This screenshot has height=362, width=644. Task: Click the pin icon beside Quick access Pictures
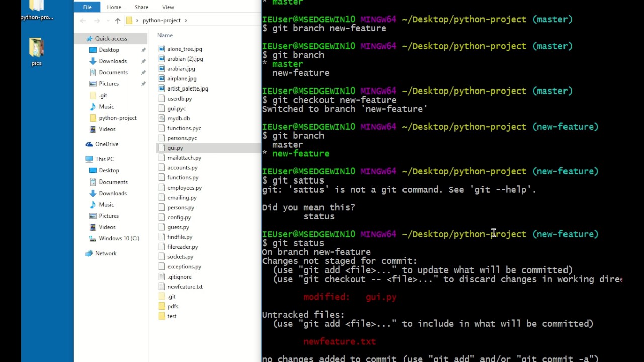(x=143, y=84)
